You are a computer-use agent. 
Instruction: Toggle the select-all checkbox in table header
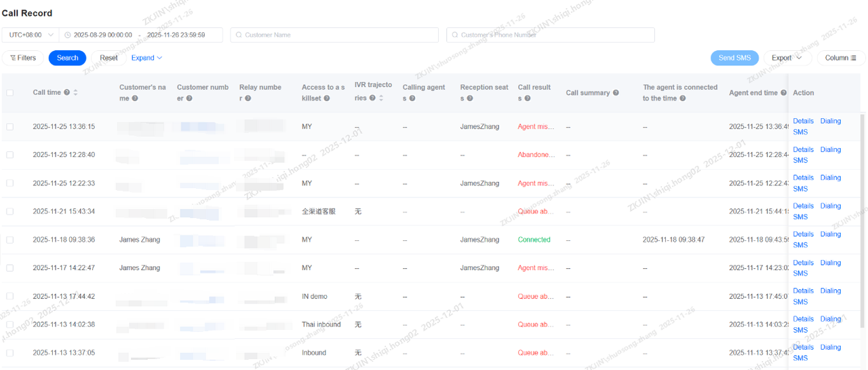(10, 93)
